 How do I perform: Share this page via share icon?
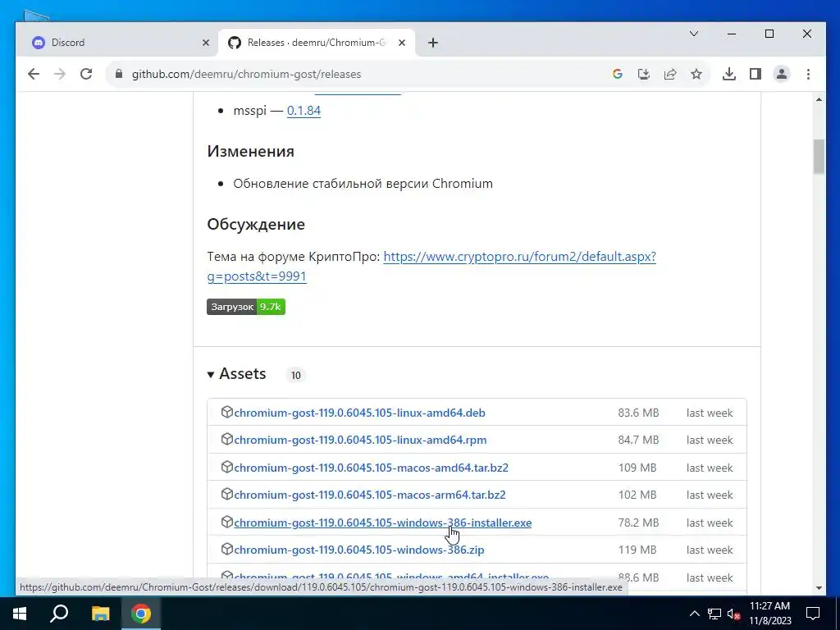669,74
